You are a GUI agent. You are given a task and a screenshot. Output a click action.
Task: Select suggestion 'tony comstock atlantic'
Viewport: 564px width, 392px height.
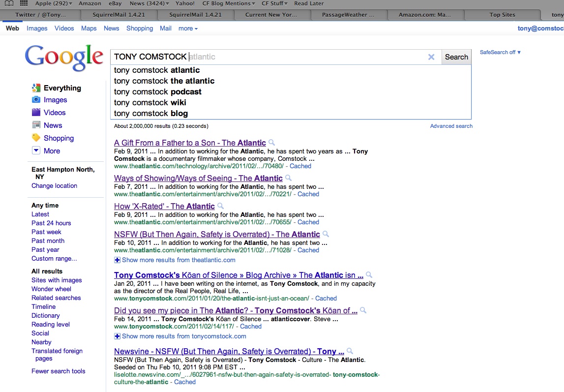point(291,70)
